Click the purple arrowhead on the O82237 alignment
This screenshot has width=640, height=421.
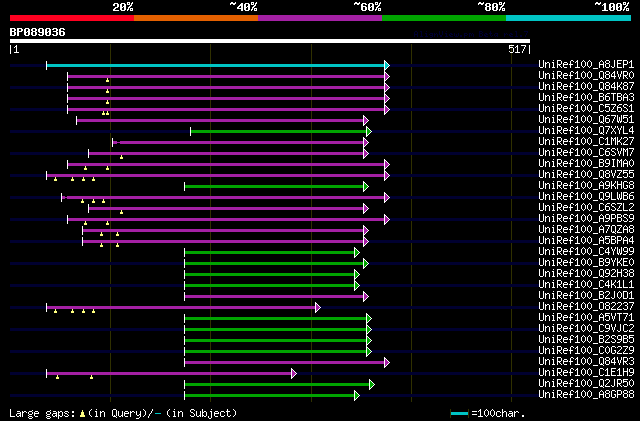[x=318, y=307]
